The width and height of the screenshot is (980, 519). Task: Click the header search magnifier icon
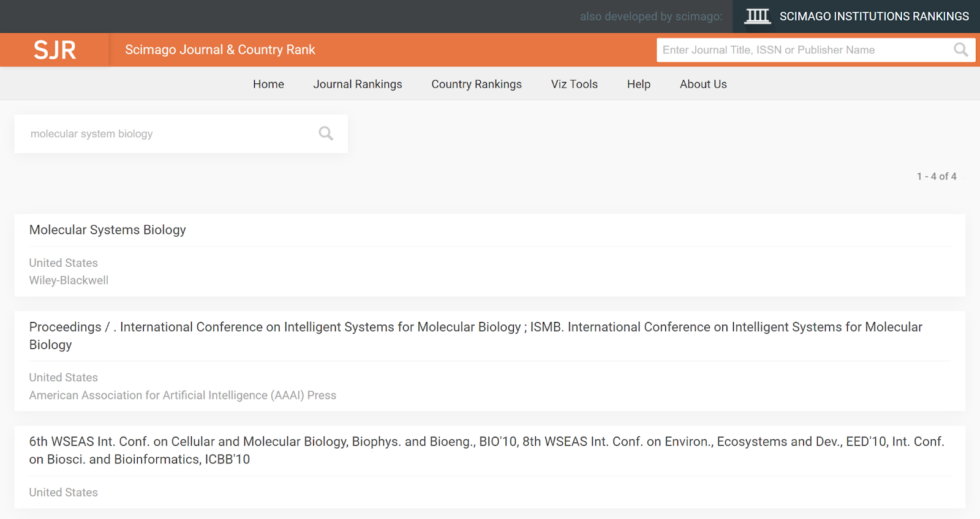(x=960, y=50)
